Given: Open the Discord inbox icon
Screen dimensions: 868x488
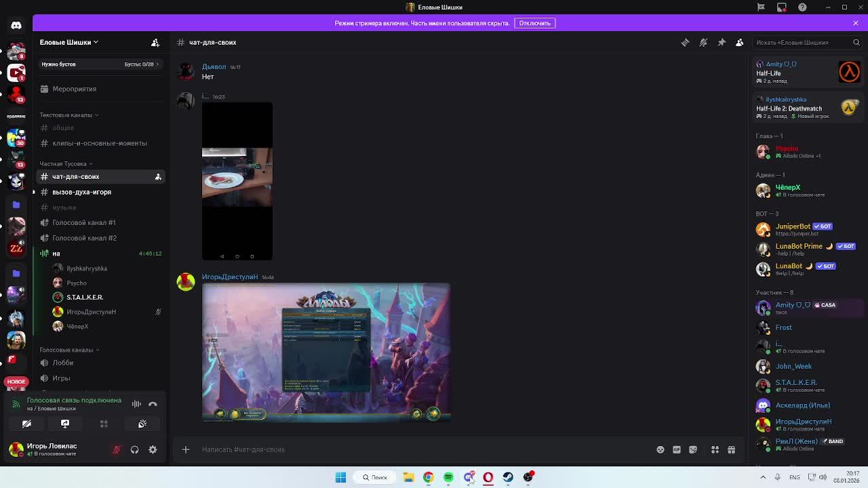Looking at the screenshot, I should 781,7.
